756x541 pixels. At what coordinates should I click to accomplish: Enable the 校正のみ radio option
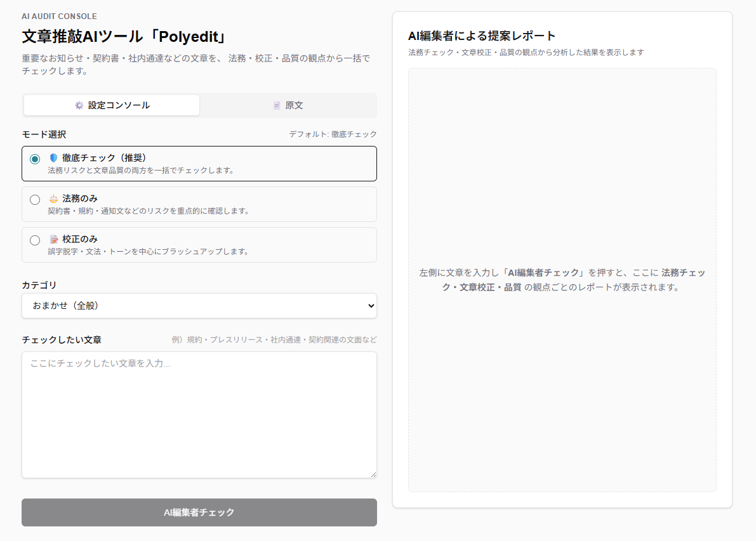(x=35, y=240)
